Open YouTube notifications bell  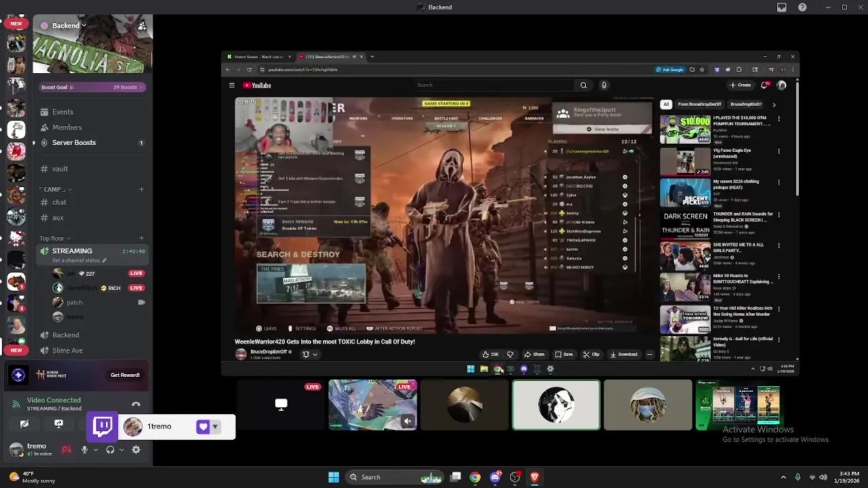click(x=764, y=85)
